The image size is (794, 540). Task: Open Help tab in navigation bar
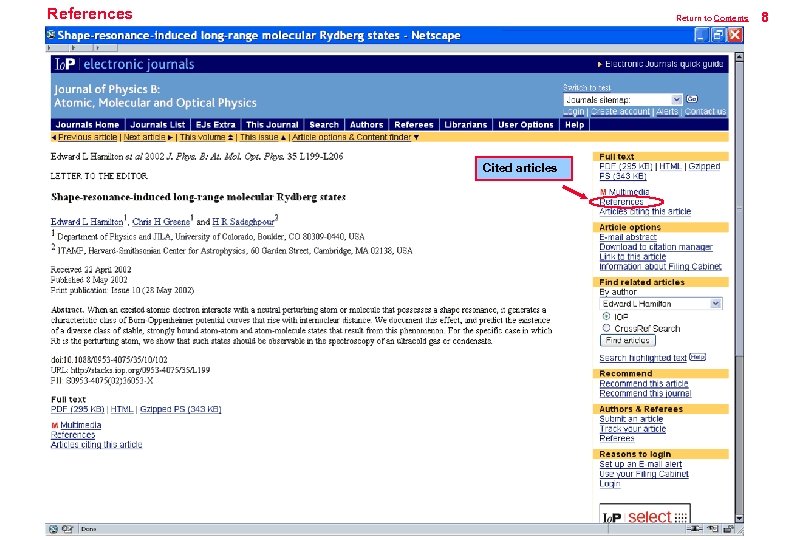[x=575, y=125]
